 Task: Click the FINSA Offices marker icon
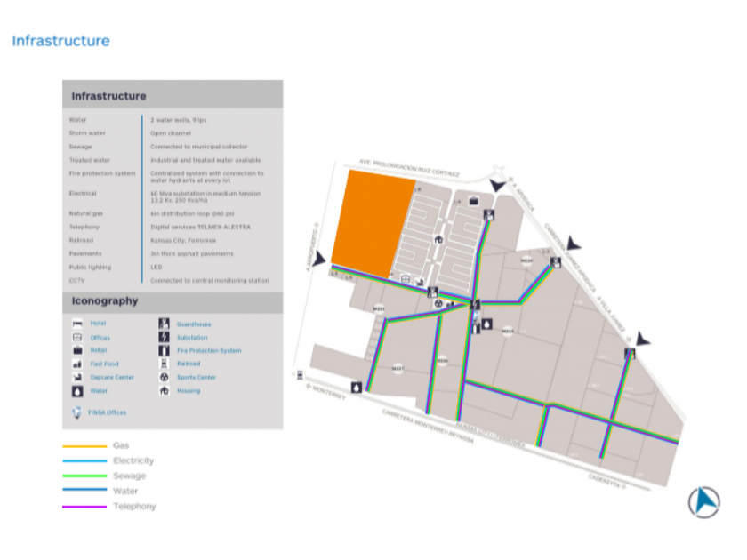(x=76, y=412)
